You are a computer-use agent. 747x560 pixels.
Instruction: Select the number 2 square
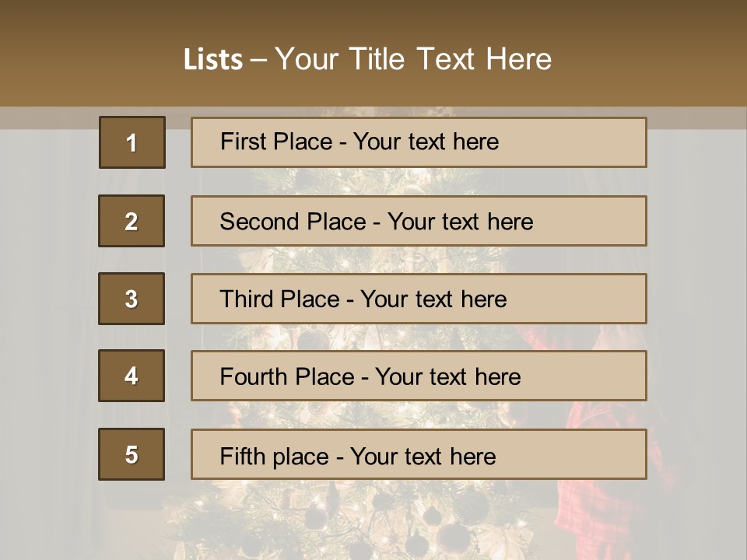pyautogui.click(x=132, y=221)
